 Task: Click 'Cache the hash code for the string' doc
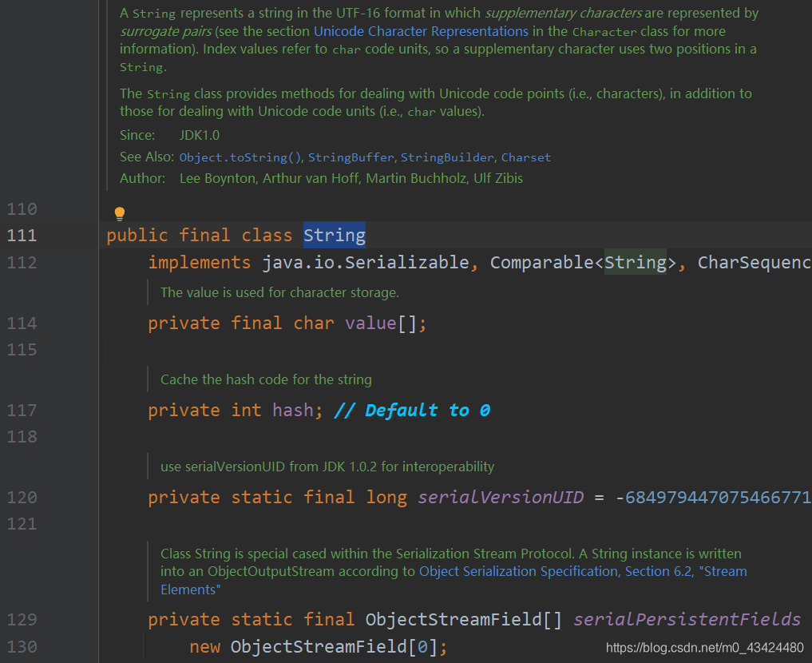(x=266, y=379)
